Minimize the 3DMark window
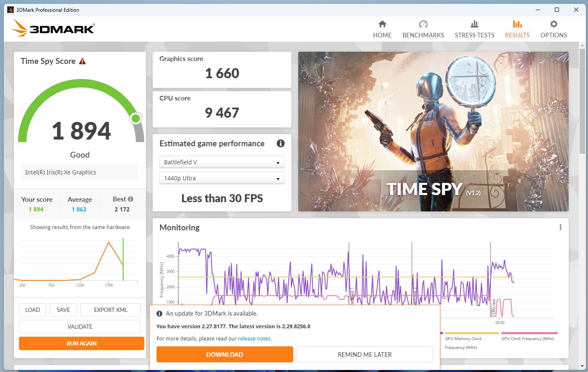 (538, 10)
